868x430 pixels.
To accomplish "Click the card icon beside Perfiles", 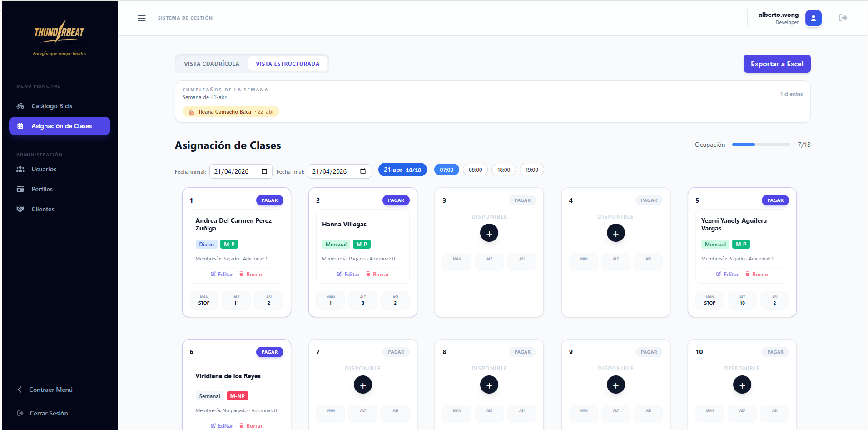I will pyautogui.click(x=20, y=189).
